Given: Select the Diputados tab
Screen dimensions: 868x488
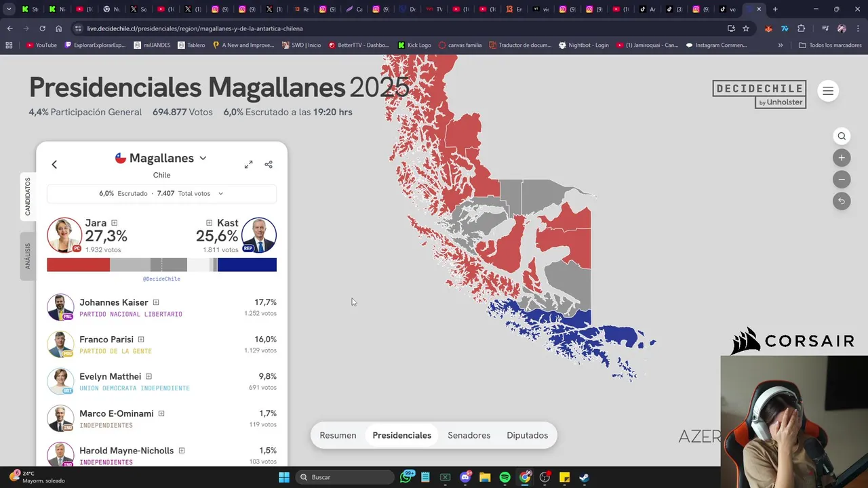Looking at the screenshot, I should tap(527, 435).
